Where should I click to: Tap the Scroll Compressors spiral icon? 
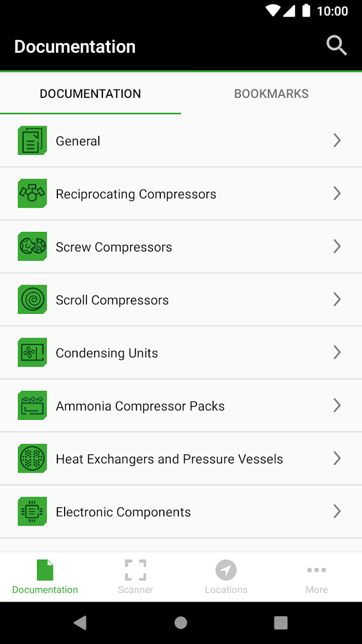point(32,299)
